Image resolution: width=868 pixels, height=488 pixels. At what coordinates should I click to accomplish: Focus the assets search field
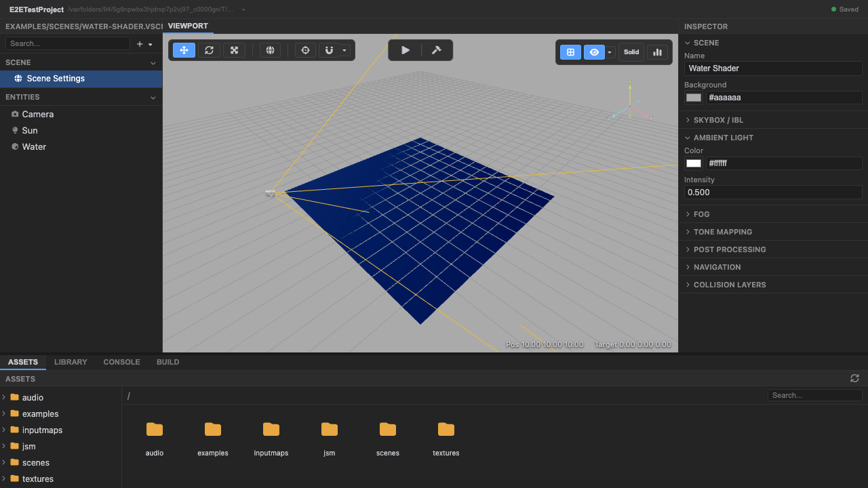815,395
